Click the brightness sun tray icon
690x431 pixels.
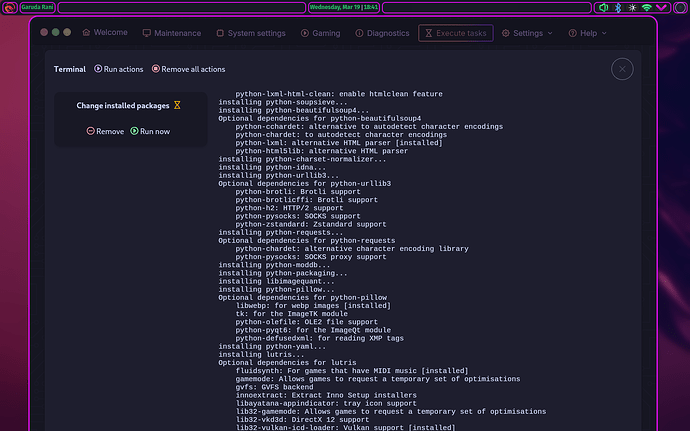click(632, 7)
